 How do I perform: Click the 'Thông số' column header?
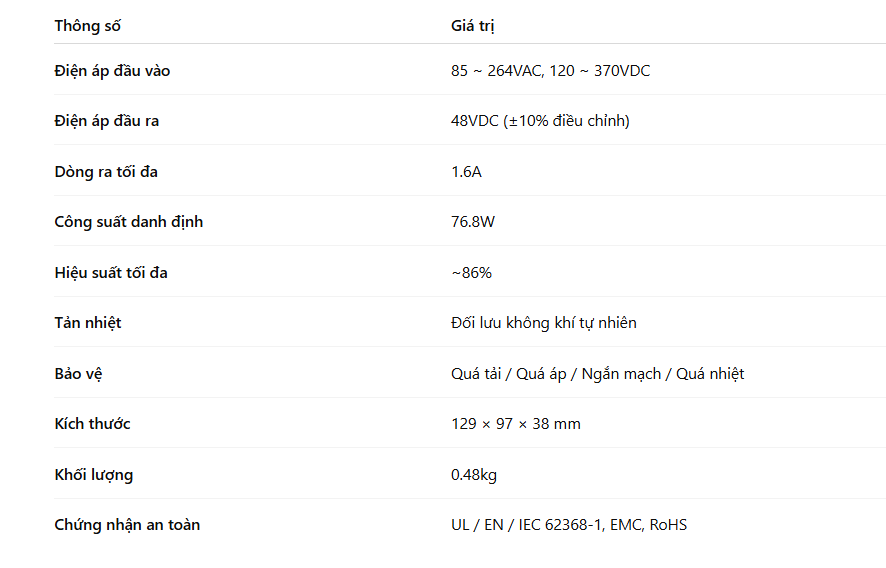87,26
